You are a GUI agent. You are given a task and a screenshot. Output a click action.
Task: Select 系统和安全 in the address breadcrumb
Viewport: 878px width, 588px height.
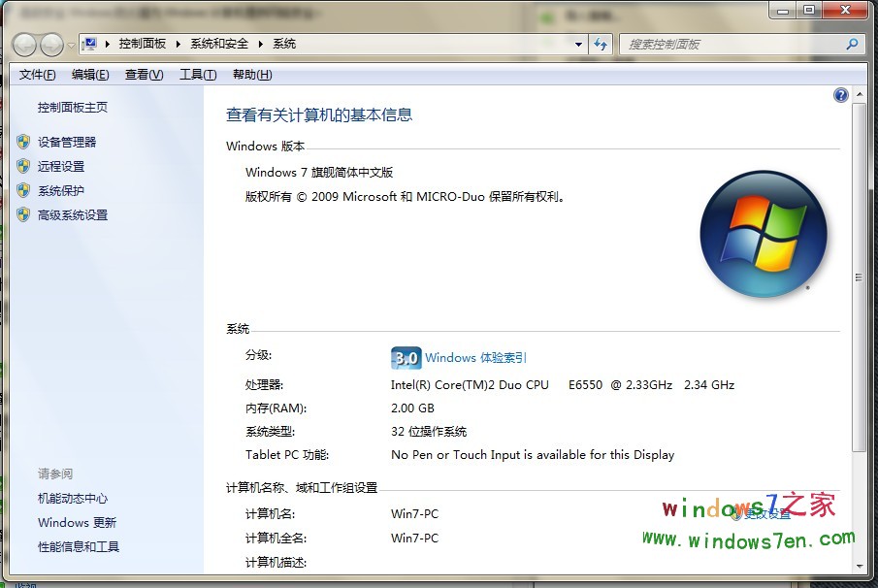[219, 44]
